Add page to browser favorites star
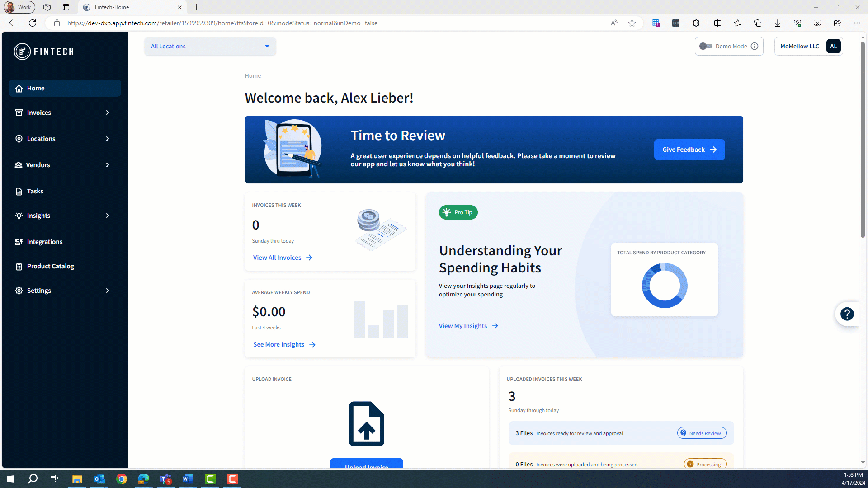The image size is (868, 488). (632, 23)
